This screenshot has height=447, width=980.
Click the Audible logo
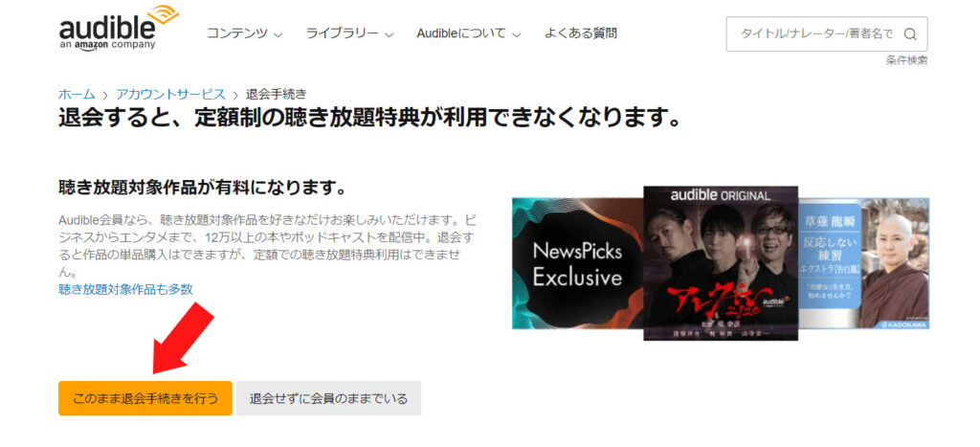click(118, 28)
